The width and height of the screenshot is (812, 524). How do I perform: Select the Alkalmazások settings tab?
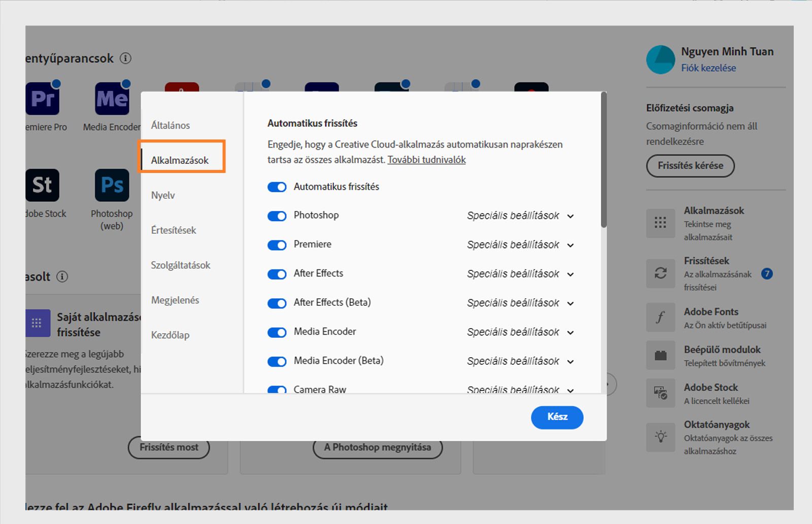[x=180, y=160]
